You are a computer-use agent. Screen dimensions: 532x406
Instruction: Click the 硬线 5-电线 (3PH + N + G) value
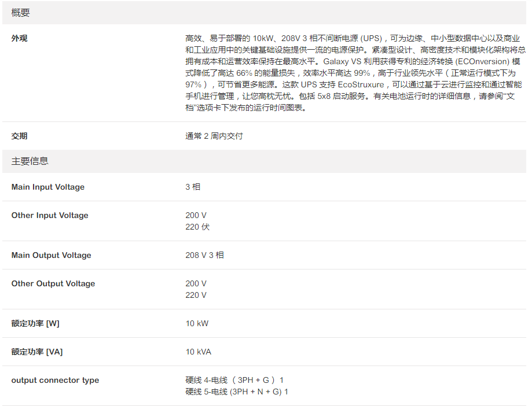[x=236, y=392]
